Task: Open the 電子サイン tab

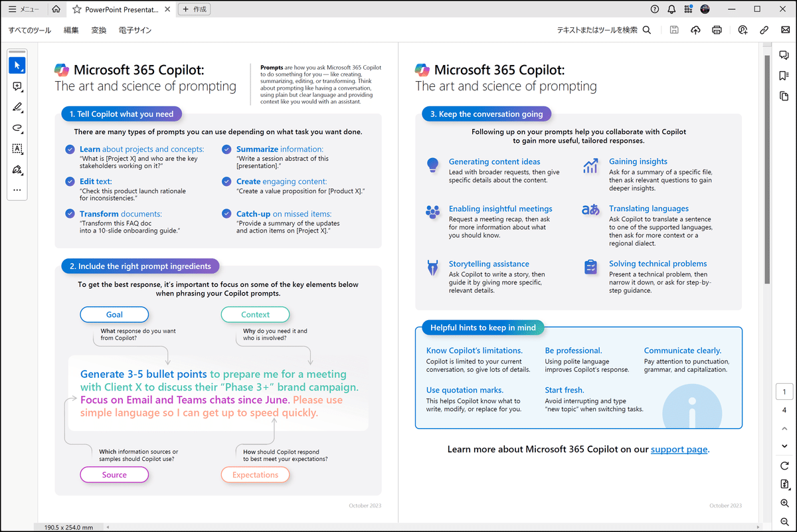Action: 135,30
